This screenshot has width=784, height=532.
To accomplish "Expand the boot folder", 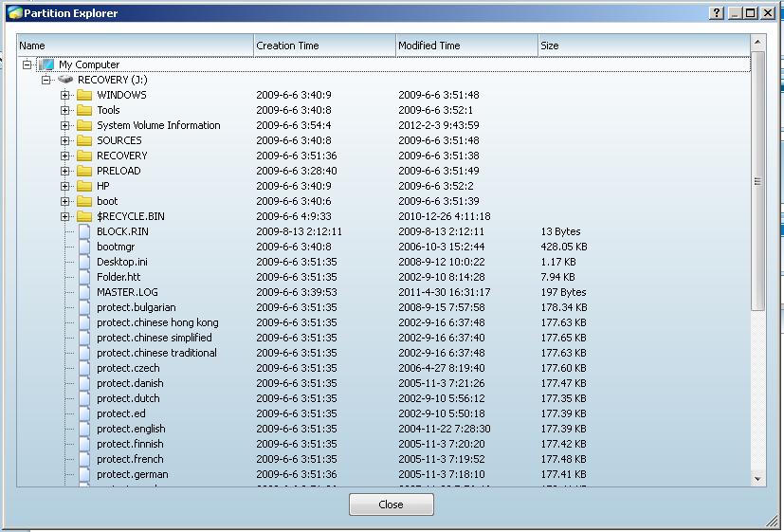I will click(65, 201).
